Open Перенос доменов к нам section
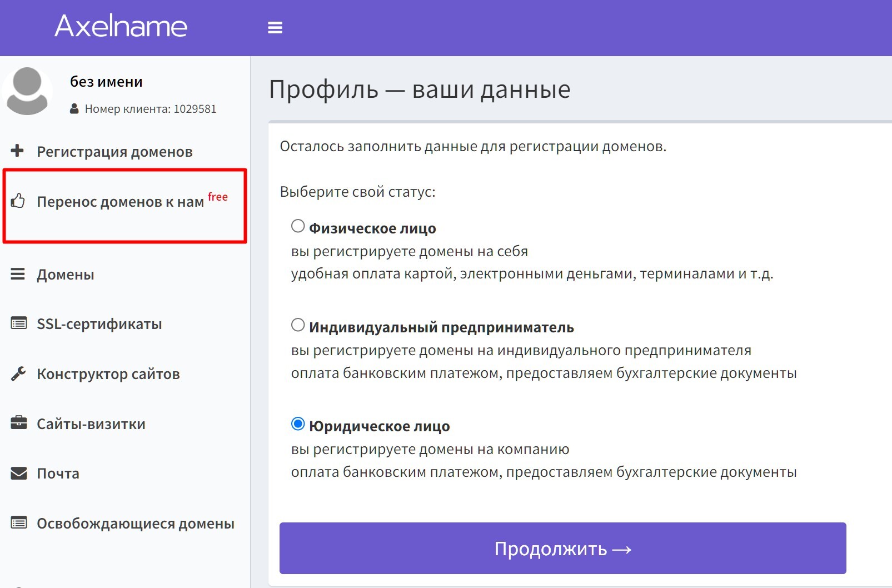This screenshot has height=588, width=892. (120, 202)
